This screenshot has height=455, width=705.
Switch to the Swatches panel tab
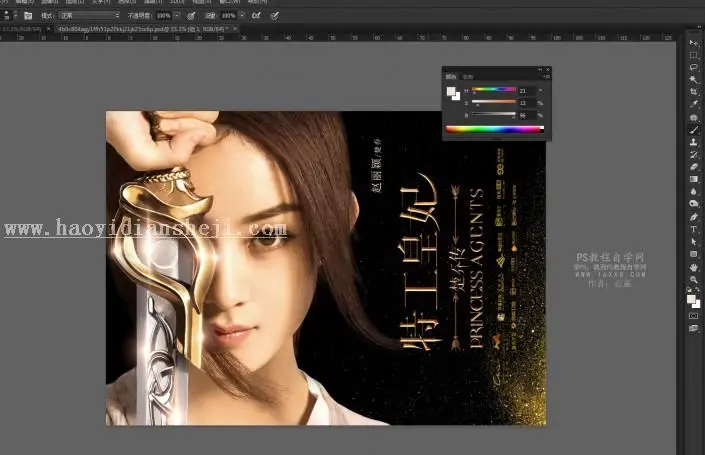(468, 76)
